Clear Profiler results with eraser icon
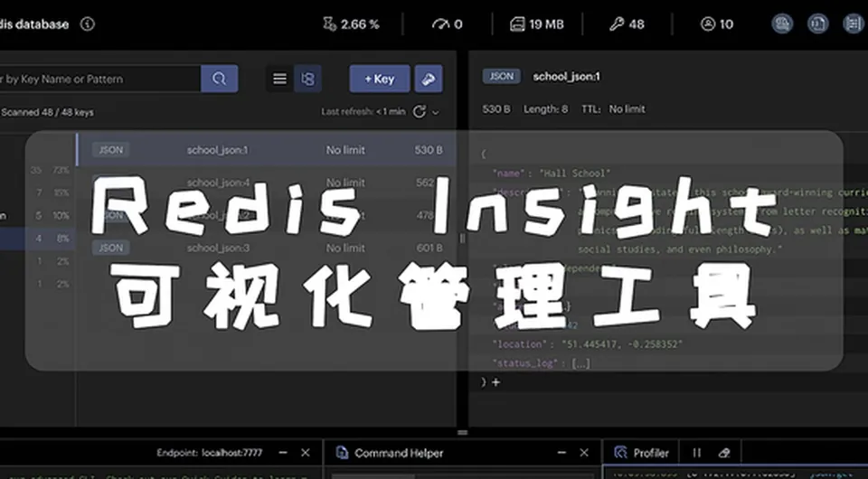The height and width of the screenshot is (479, 868). coord(724,453)
